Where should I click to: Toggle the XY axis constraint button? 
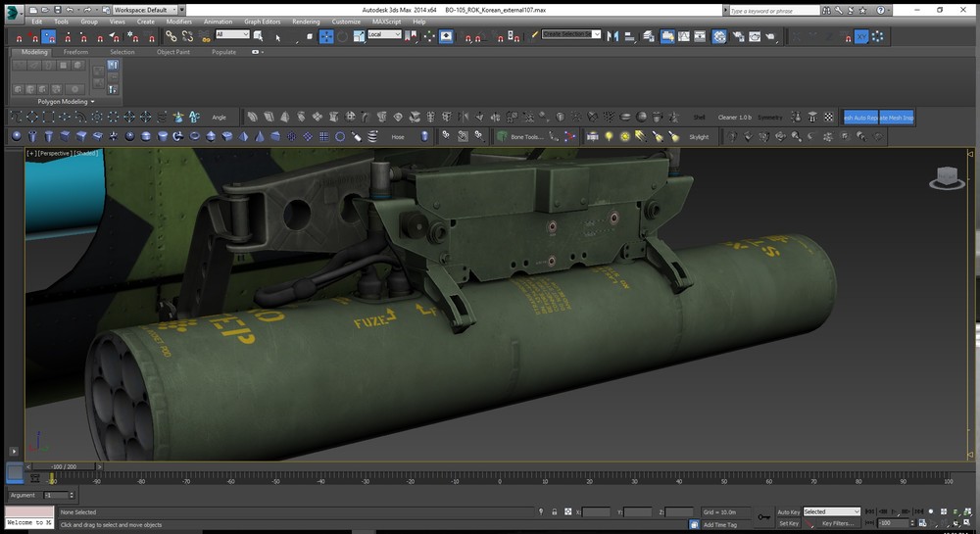(860, 36)
